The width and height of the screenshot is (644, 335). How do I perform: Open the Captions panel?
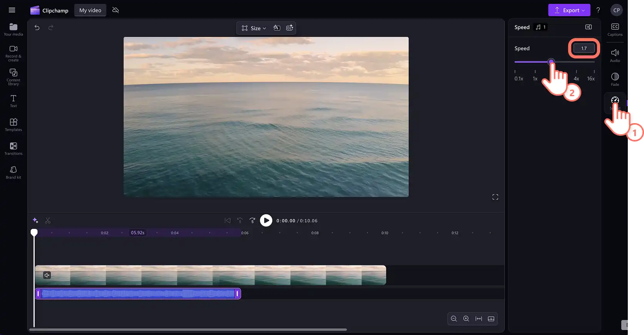point(615,30)
